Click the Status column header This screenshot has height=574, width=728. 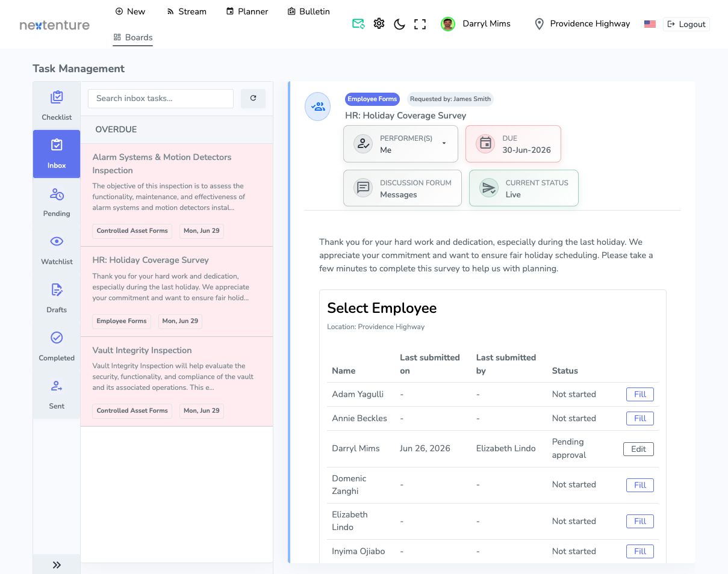[x=565, y=371]
